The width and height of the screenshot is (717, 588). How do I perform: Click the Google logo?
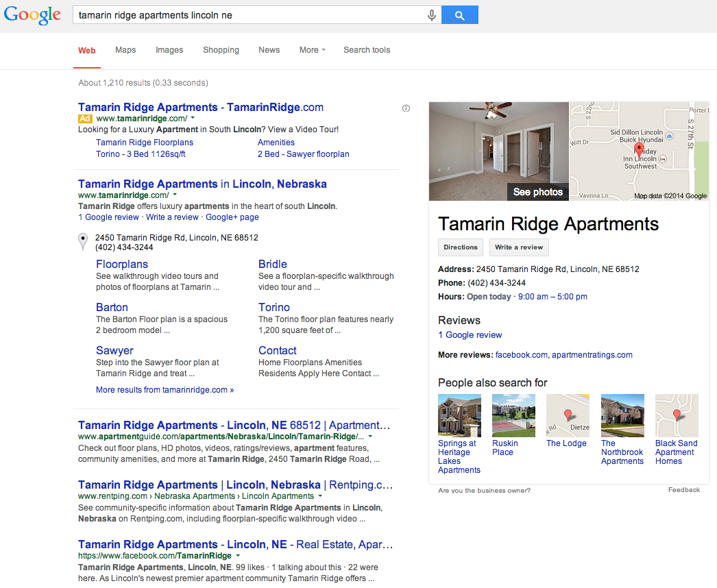click(32, 15)
